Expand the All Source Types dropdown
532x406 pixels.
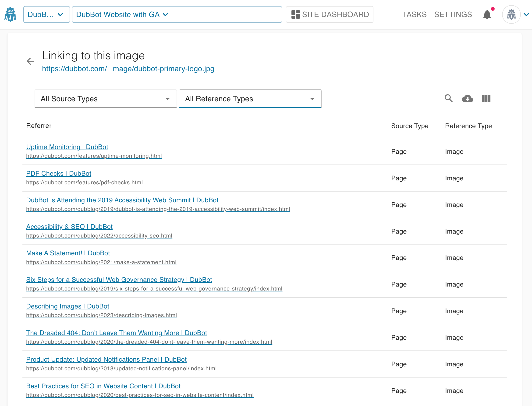click(106, 99)
